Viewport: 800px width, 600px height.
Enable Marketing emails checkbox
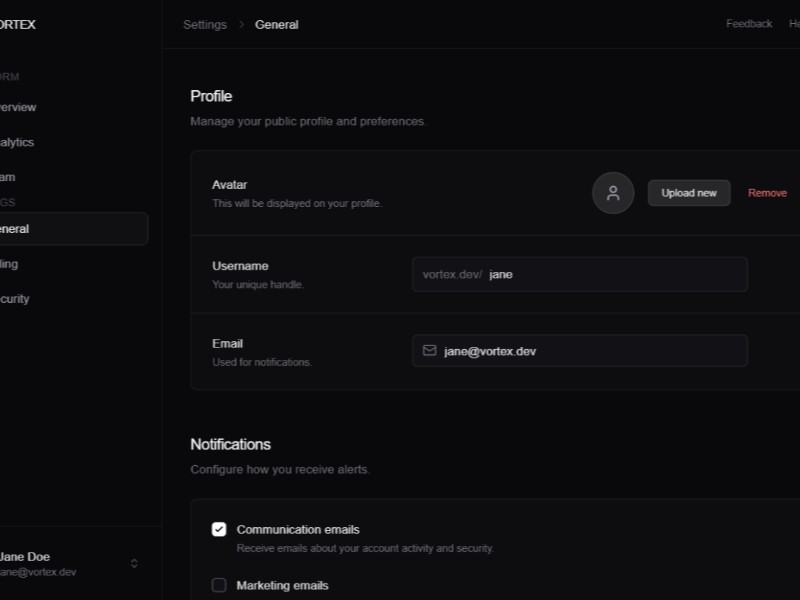(219, 585)
